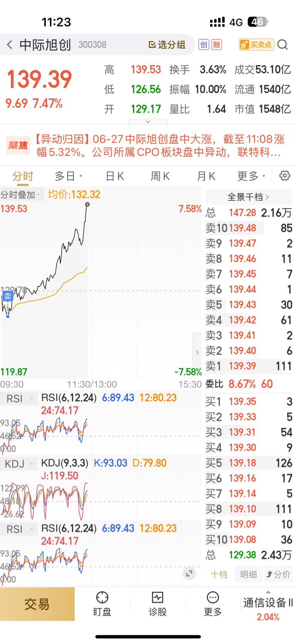296x644 pixels.
Task: Select the 买3 139.31 bid row
Action: click(x=249, y=432)
